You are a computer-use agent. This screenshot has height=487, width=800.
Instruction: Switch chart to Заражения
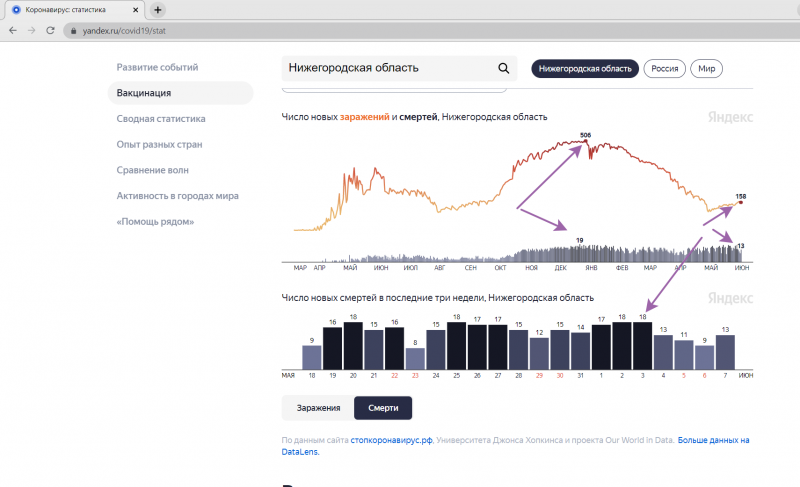[318, 408]
